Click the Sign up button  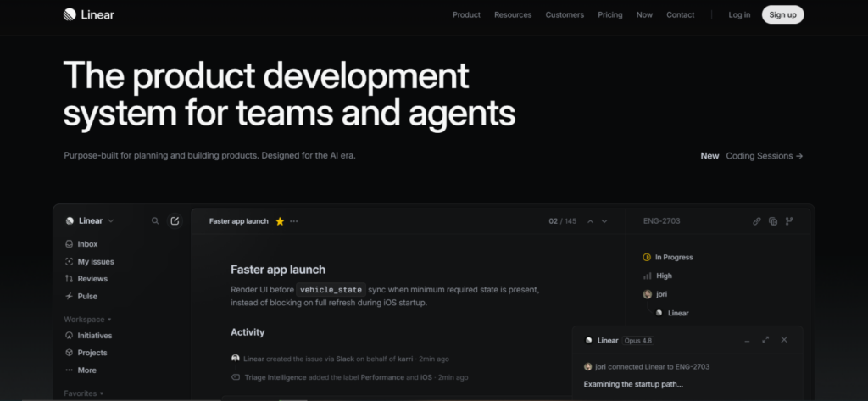pyautogui.click(x=782, y=14)
